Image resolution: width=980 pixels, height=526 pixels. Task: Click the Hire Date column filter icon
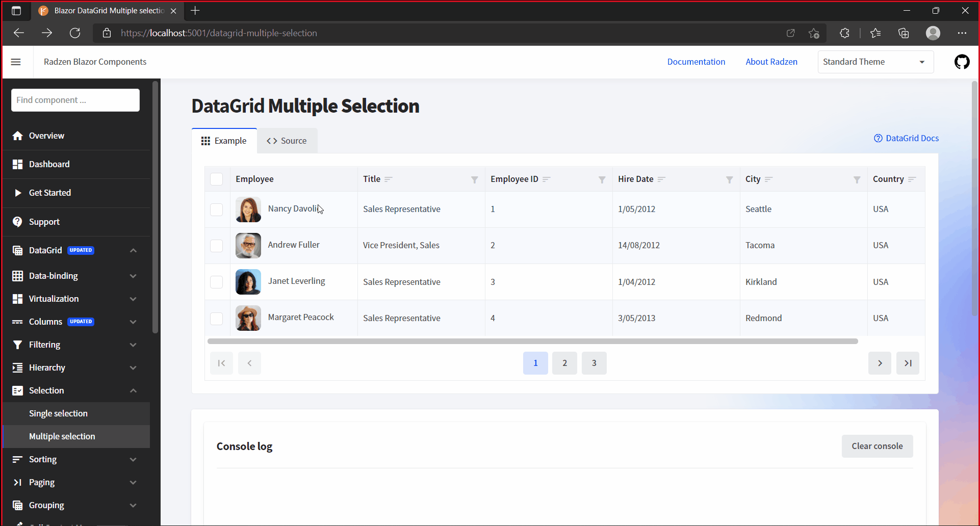729,179
